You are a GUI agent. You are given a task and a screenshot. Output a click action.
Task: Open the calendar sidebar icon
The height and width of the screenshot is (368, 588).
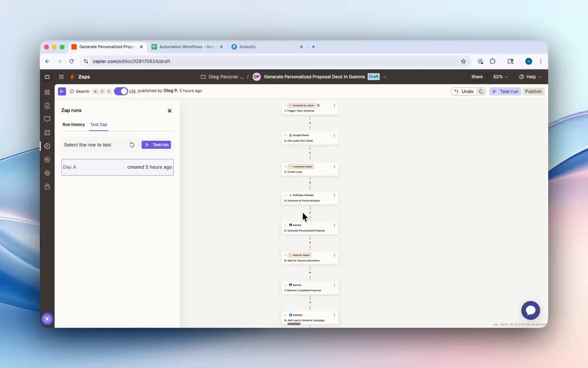point(47,132)
